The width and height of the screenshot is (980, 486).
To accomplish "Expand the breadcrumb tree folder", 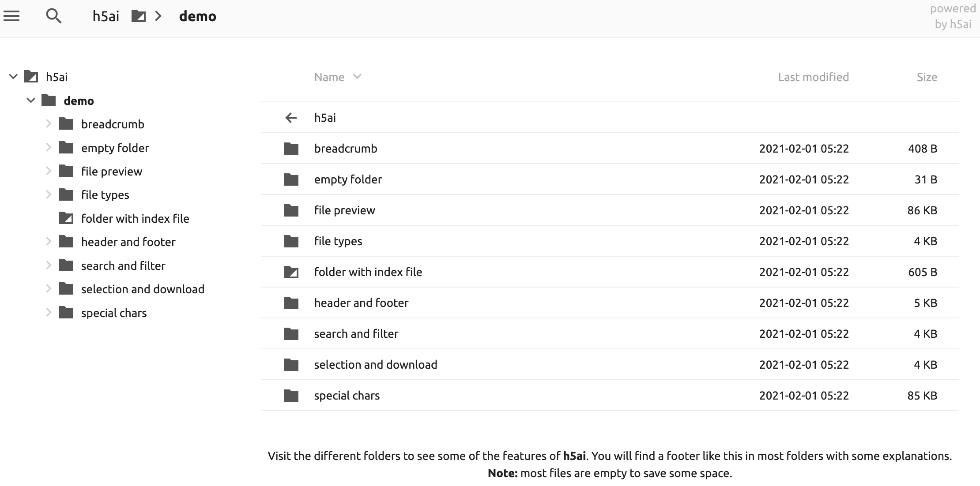I will click(x=49, y=124).
